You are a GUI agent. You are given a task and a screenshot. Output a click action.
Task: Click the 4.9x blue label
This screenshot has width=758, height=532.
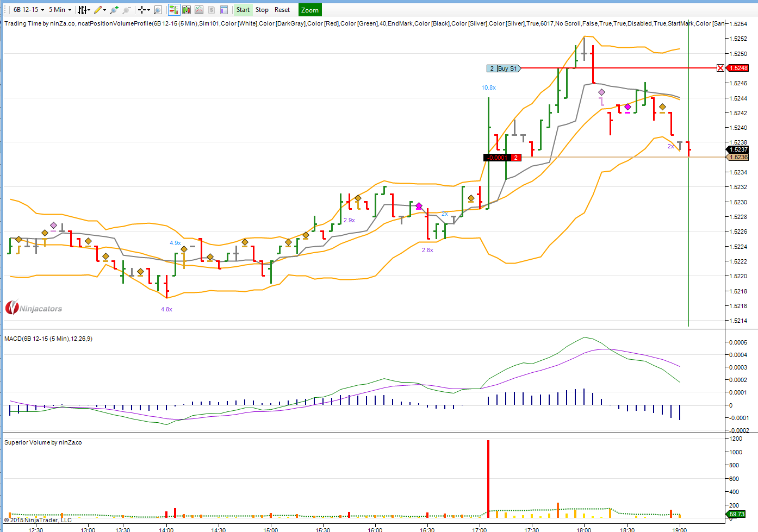(x=175, y=243)
